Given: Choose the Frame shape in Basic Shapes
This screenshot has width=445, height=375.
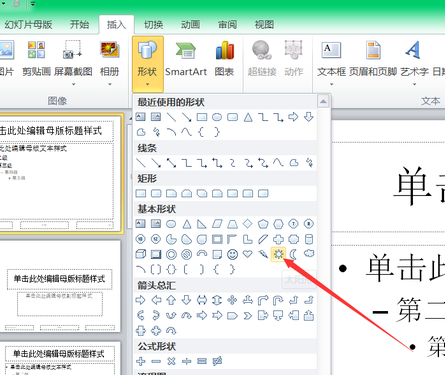Looking at the screenshot, I should [x=217, y=239].
